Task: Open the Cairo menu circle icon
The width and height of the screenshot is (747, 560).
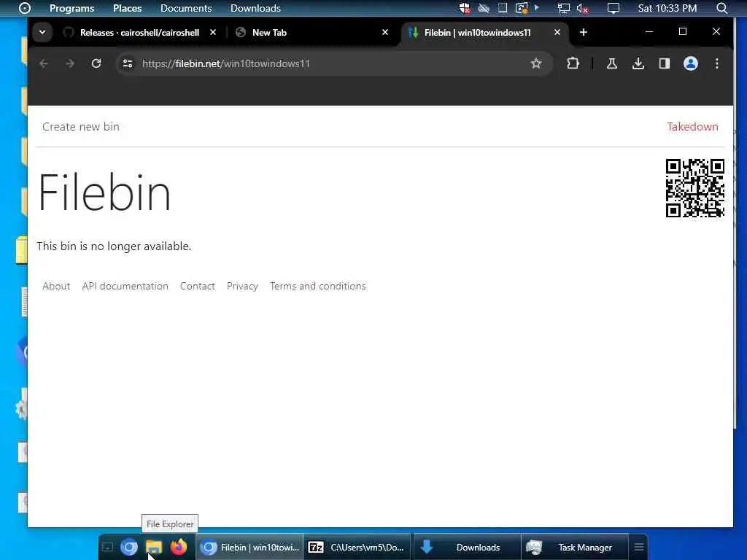Action: [24, 8]
